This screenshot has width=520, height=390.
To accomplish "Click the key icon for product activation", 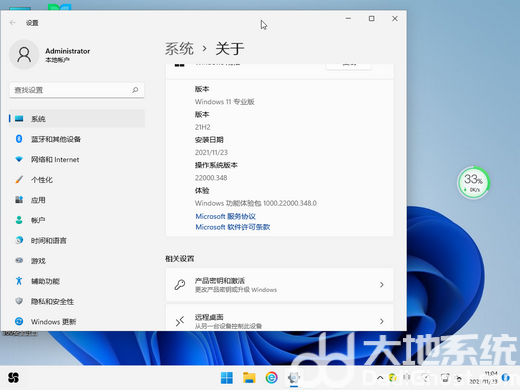I will point(180,285).
